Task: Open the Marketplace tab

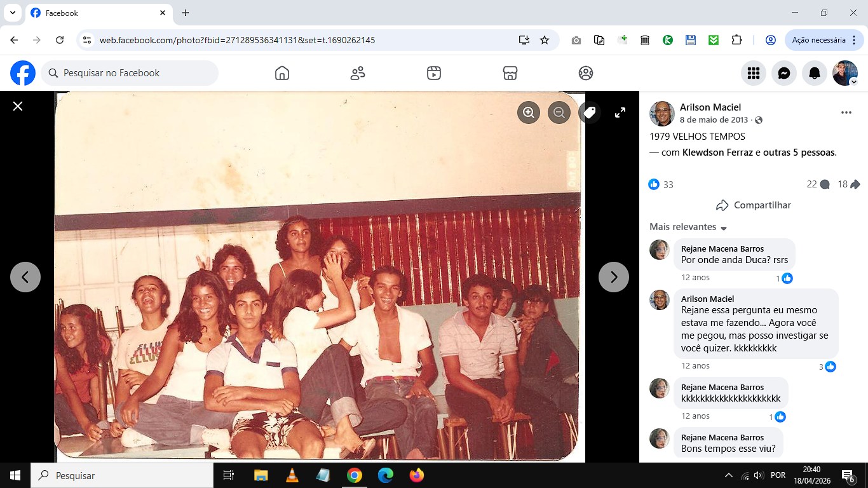Action: 510,73
